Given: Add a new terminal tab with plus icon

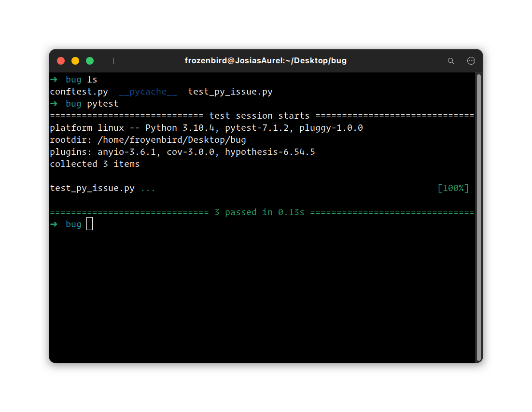Looking at the screenshot, I should coord(113,61).
